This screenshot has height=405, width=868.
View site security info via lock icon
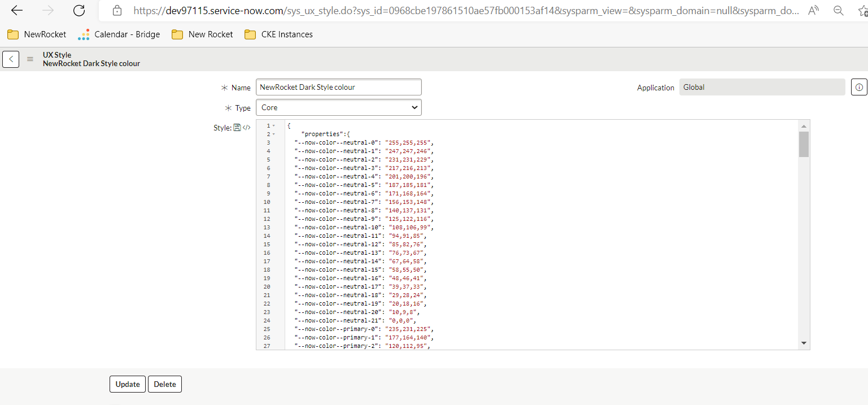[x=116, y=10]
